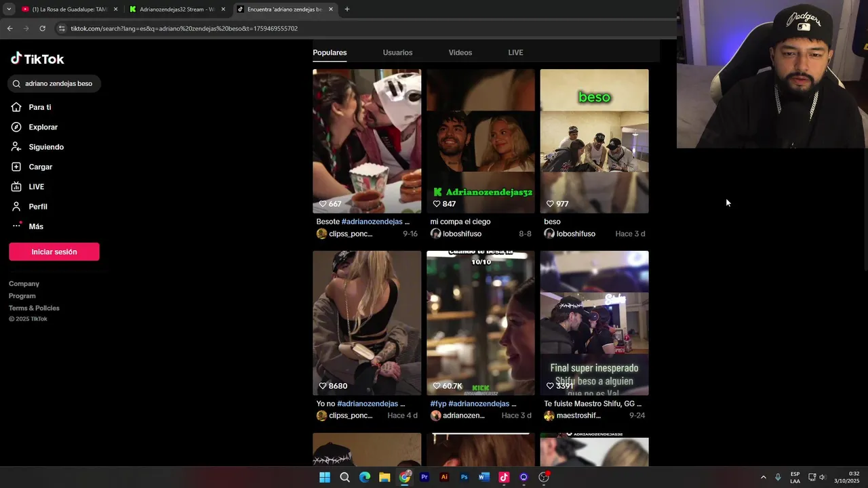Image resolution: width=868 pixels, height=488 pixels.
Task: Open Premiere Pro from taskbar
Action: pos(425,477)
